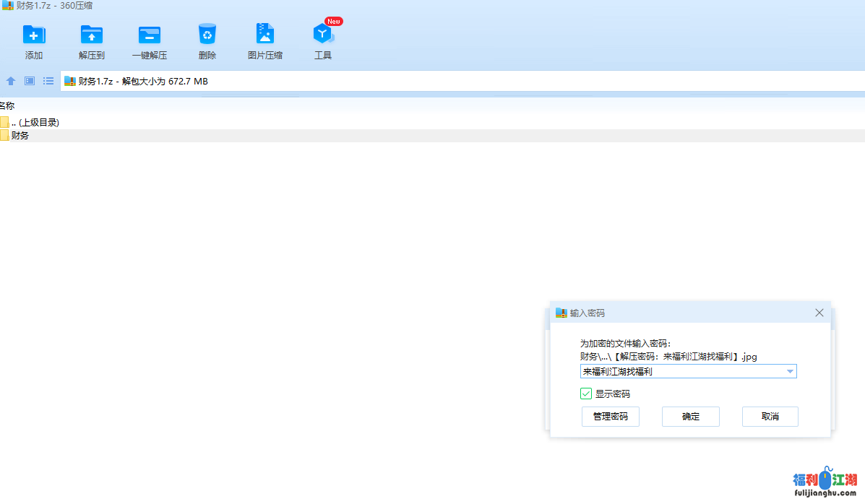Expand the password history dropdown arrow
Viewport: 865px width, 504px height.
click(790, 372)
